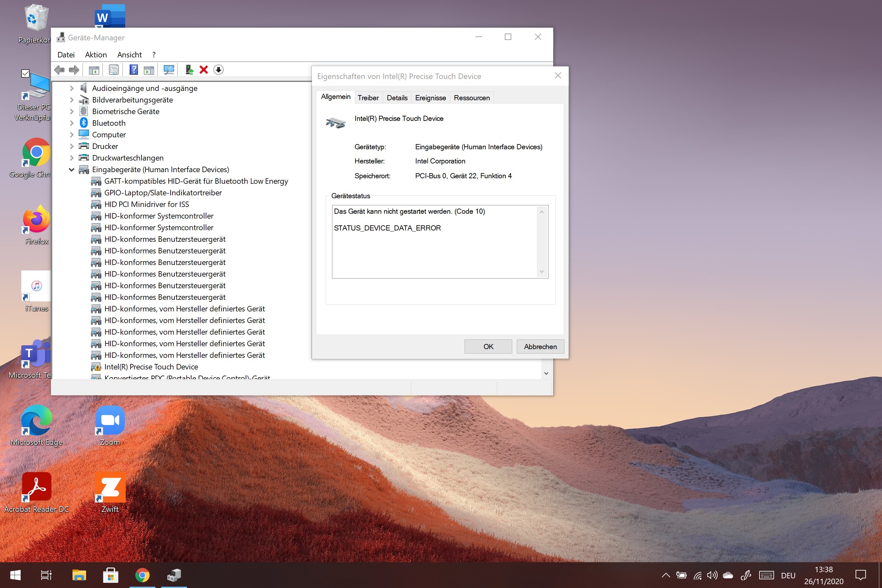This screenshot has height=588, width=882.
Task: Click the warning icon beside Intel(R) Precise Touch Device
Action: (96, 367)
